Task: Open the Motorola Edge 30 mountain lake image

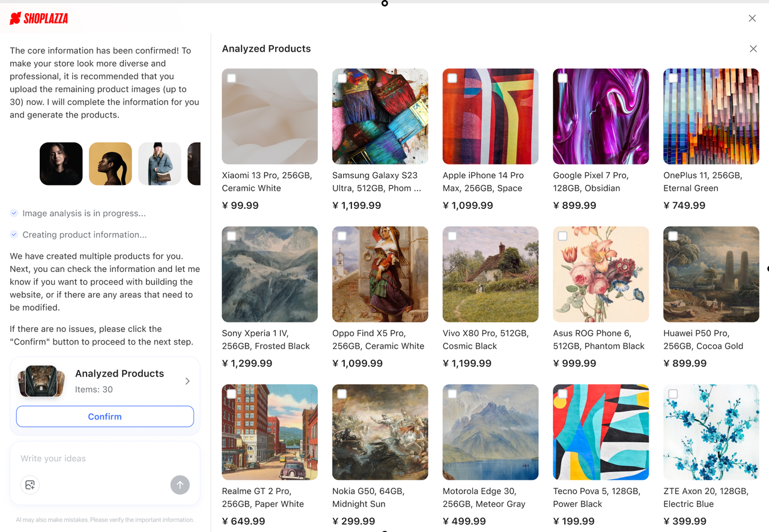Action: [x=490, y=432]
